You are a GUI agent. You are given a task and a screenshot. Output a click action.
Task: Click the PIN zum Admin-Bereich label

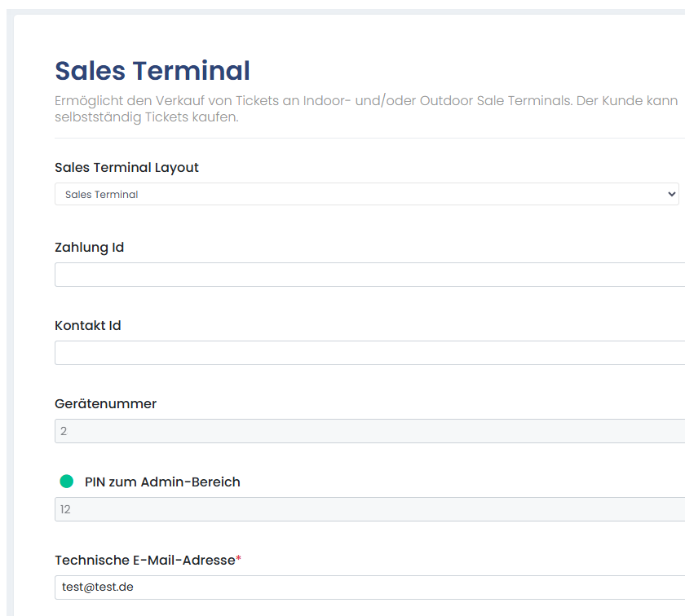pos(162,482)
